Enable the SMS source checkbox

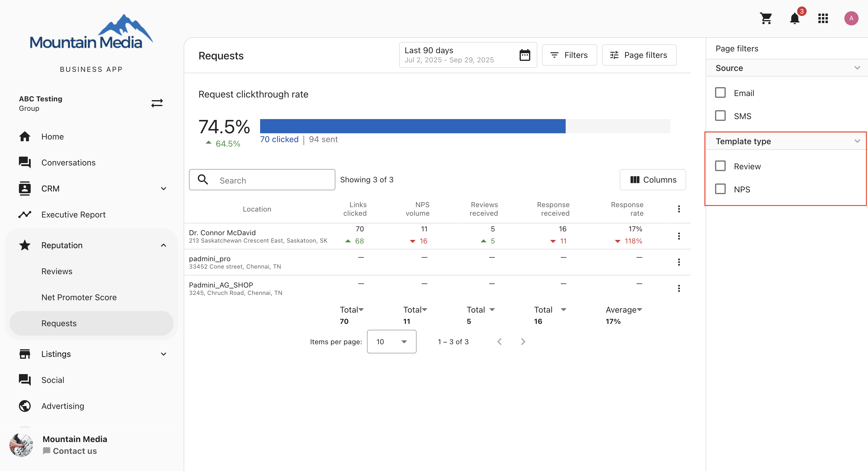[720, 116]
